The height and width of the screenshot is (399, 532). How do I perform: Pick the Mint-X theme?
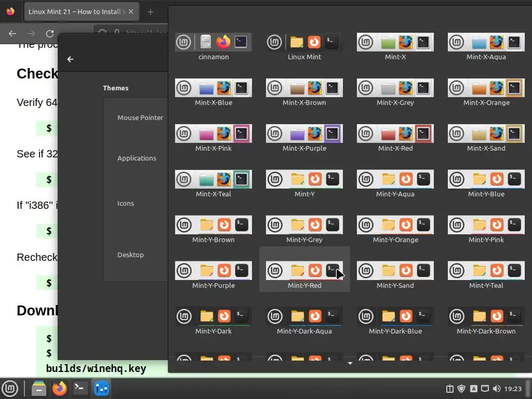[395, 43]
